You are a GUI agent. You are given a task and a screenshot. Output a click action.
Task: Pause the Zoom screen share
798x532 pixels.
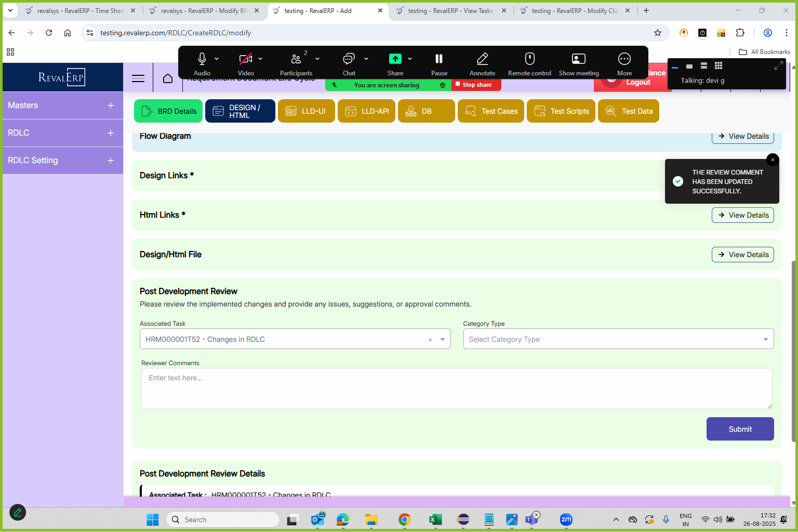pyautogui.click(x=439, y=59)
